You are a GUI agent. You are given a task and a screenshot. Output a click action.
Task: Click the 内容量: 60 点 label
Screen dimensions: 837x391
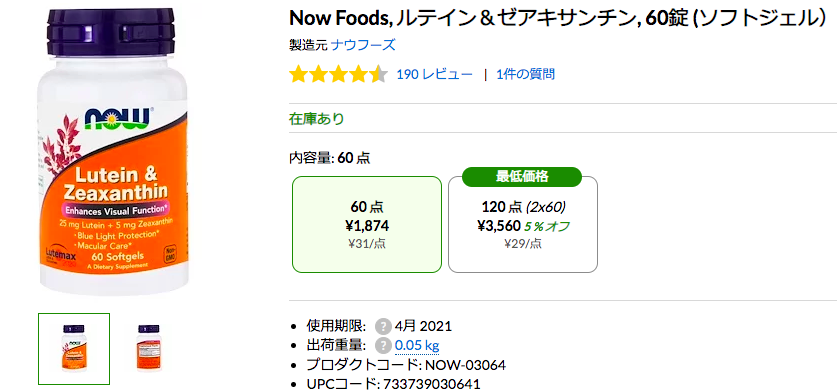tap(330, 158)
